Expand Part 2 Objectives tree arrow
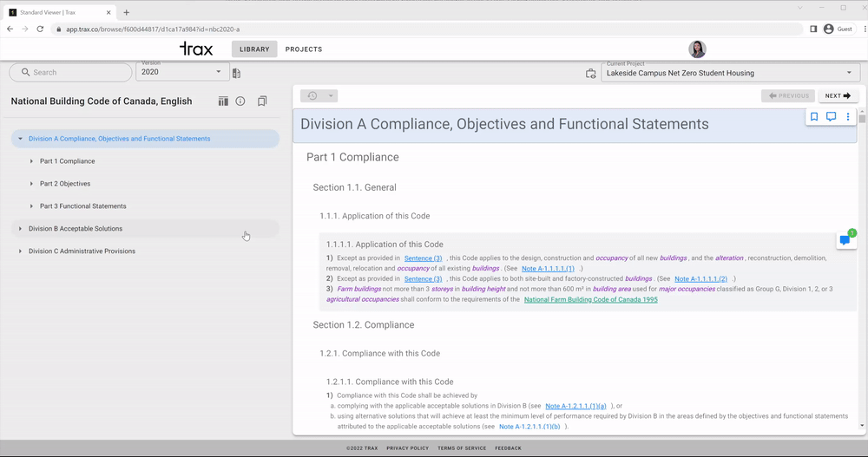 coord(31,184)
